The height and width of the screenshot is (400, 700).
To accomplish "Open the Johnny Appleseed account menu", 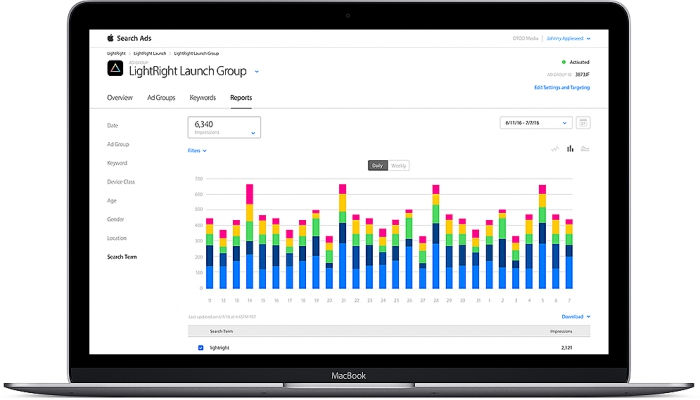I will (x=568, y=38).
